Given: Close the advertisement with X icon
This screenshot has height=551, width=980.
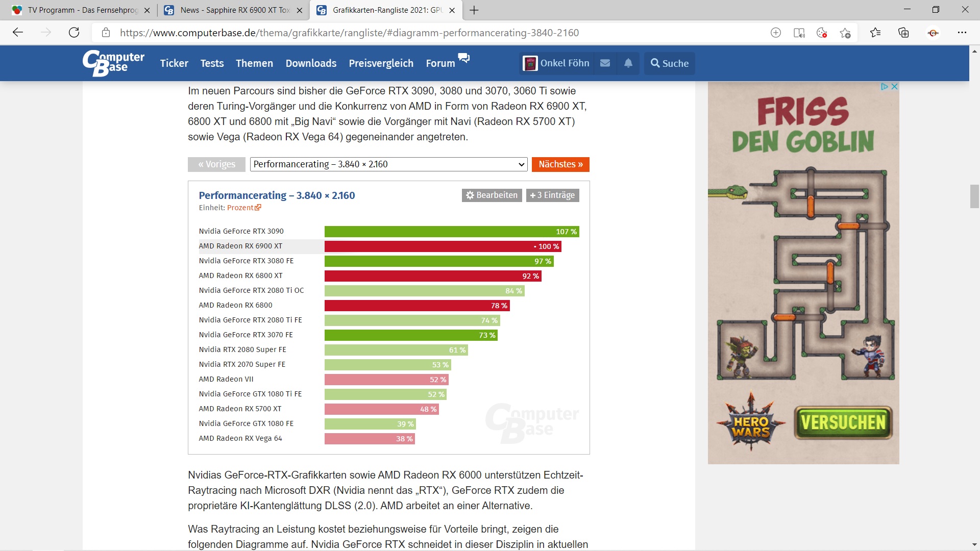Looking at the screenshot, I should (x=894, y=87).
